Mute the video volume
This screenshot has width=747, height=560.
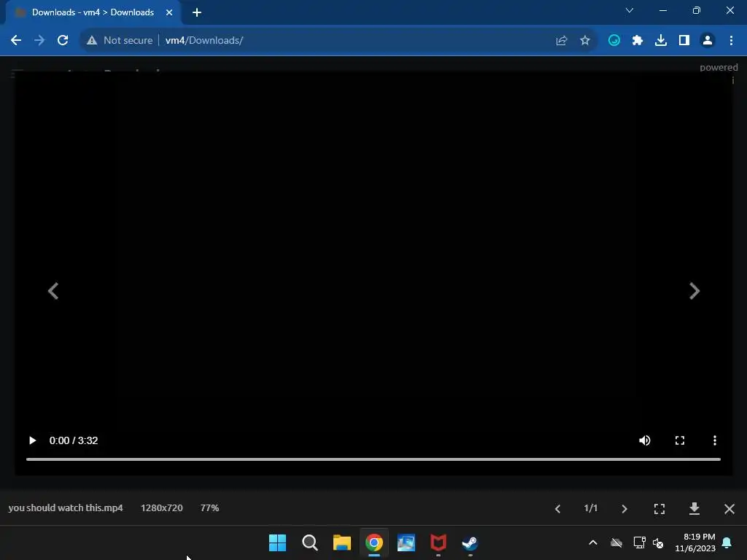pyautogui.click(x=645, y=440)
